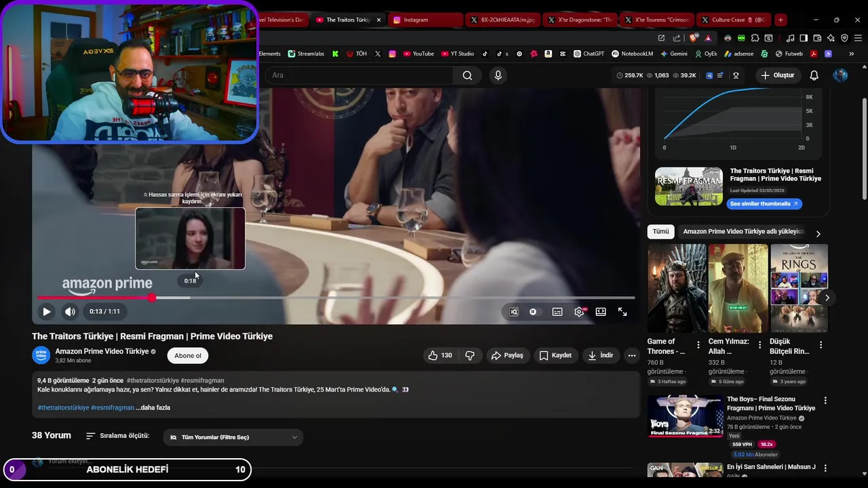Screen dimensions: 868x488
Task: Open The Boys Final Sezonu Fragmanı video
Action: pyautogui.click(x=685, y=416)
